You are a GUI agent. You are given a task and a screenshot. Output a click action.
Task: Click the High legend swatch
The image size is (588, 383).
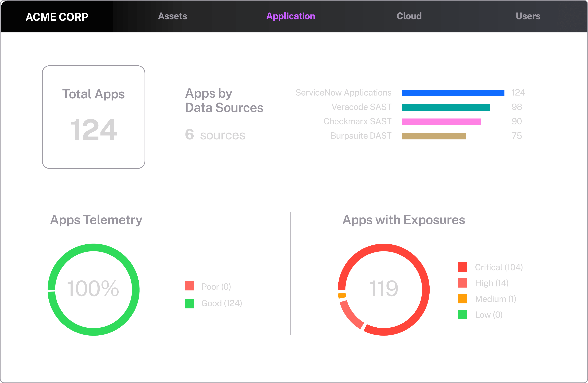(x=462, y=283)
